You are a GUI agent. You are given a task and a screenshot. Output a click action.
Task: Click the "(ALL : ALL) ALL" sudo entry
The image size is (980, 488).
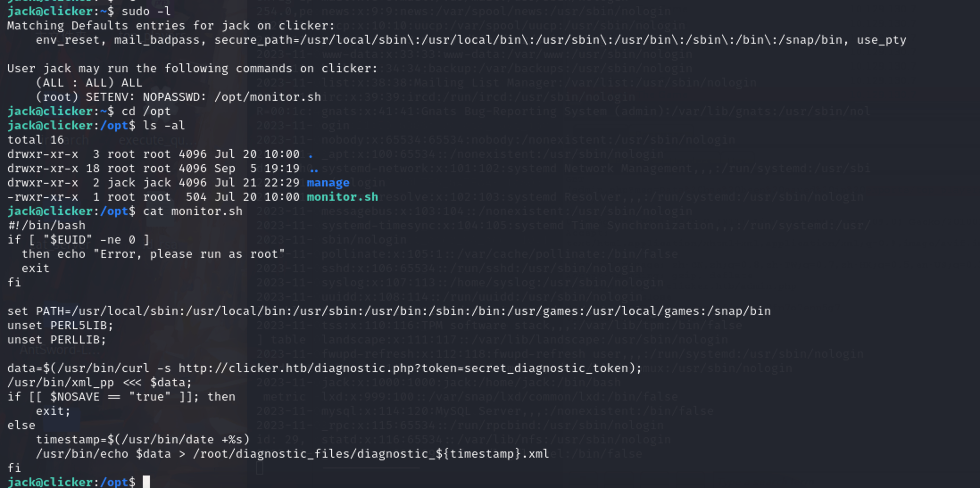[x=89, y=83]
